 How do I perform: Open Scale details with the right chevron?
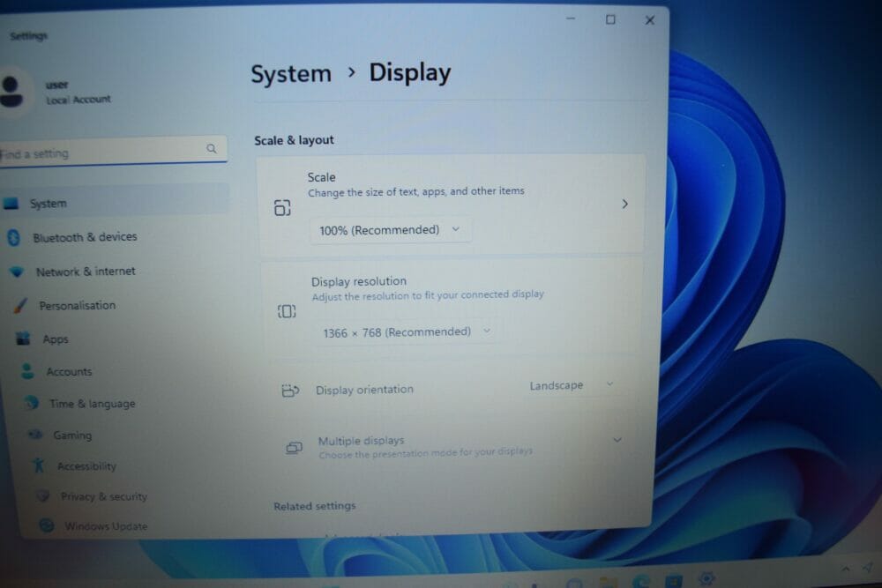pos(625,204)
